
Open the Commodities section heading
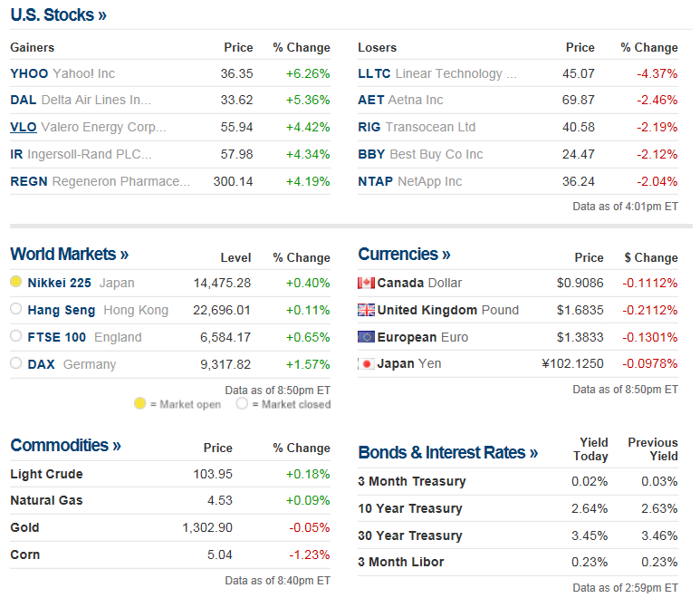pos(65,446)
